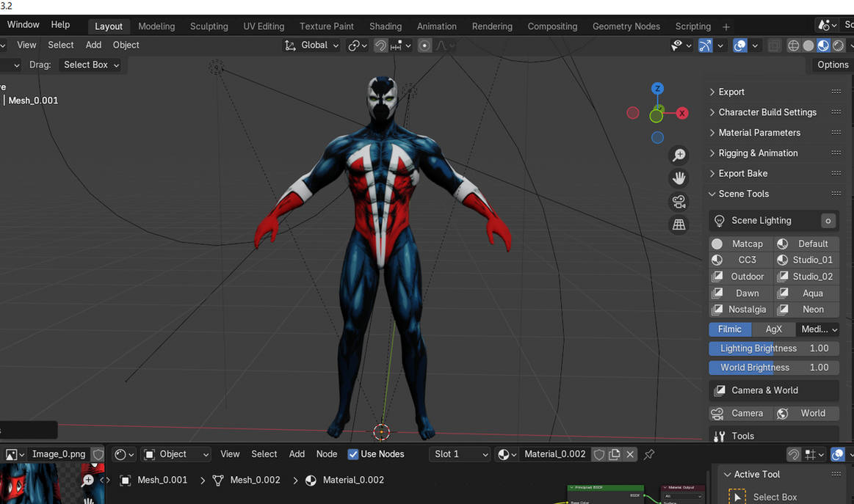Open Object shader type dropdown
The image size is (854, 504).
click(x=176, y=454)
